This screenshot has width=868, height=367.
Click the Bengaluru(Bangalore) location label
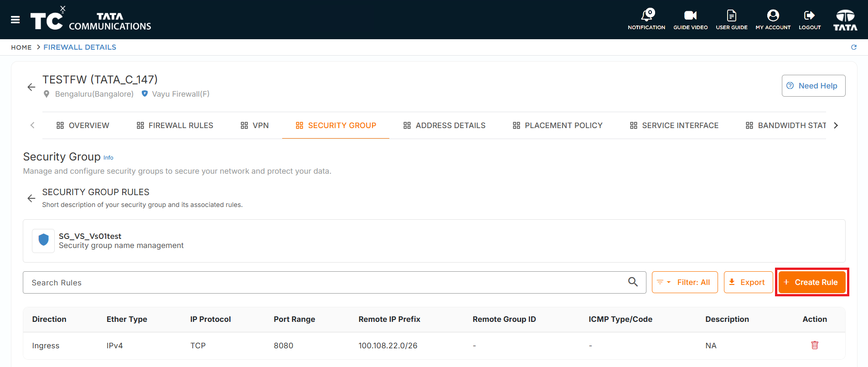pyautogui.click(x=94, y=94)
